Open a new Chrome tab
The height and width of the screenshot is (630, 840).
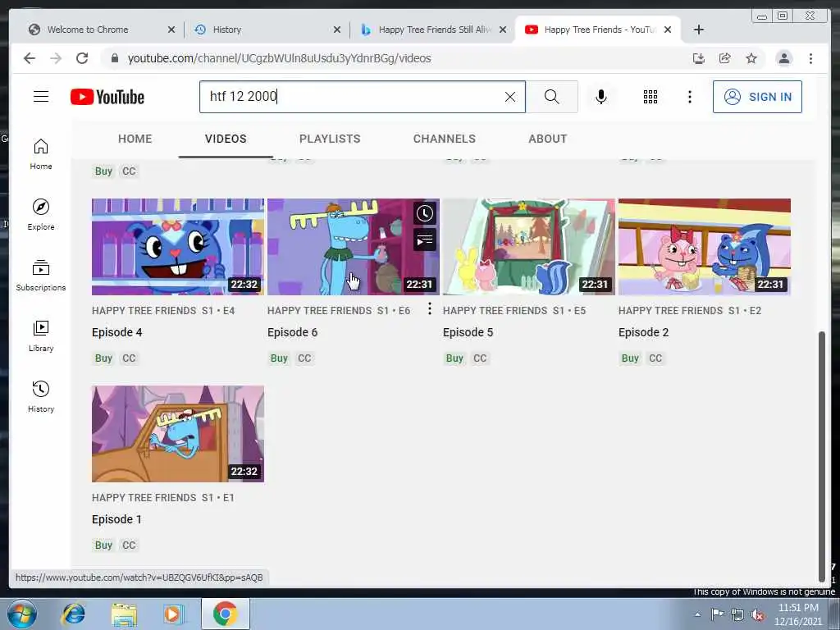pos(699,30)
